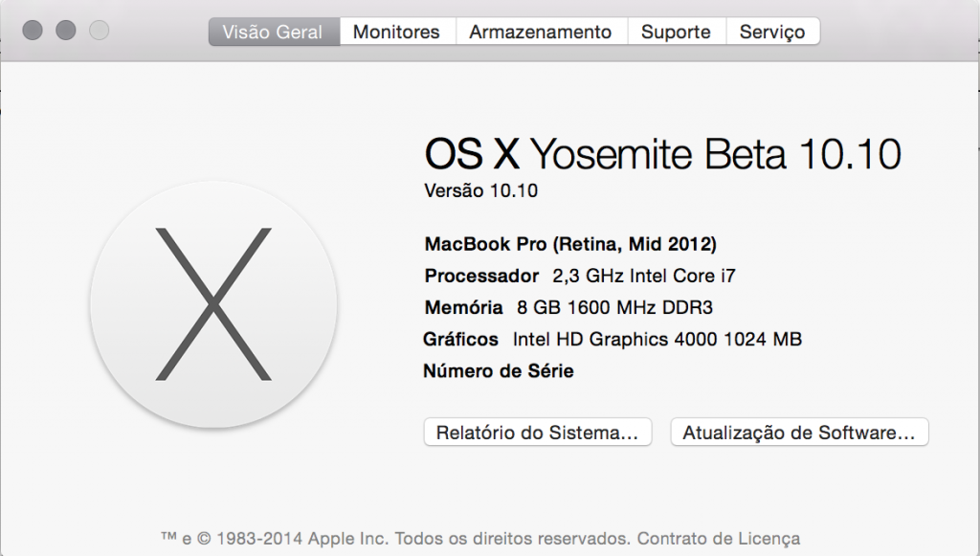Close the About This Mac window

point(33,30)
